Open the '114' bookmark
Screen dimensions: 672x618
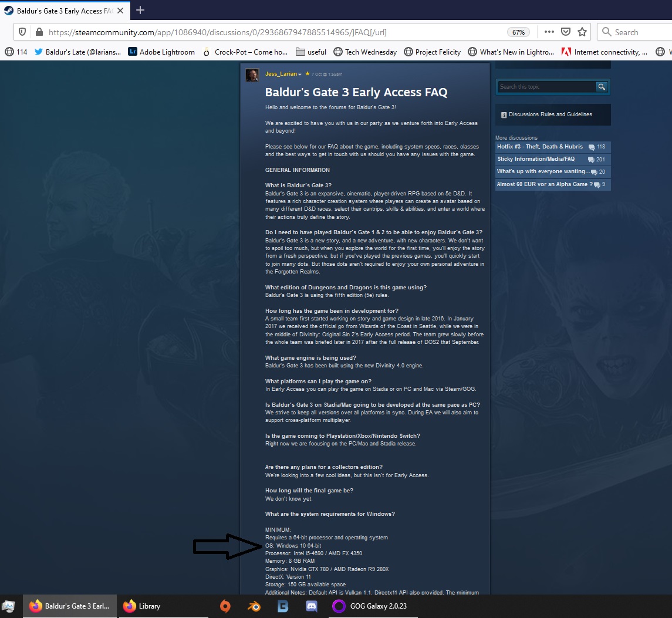pos(16,52)
